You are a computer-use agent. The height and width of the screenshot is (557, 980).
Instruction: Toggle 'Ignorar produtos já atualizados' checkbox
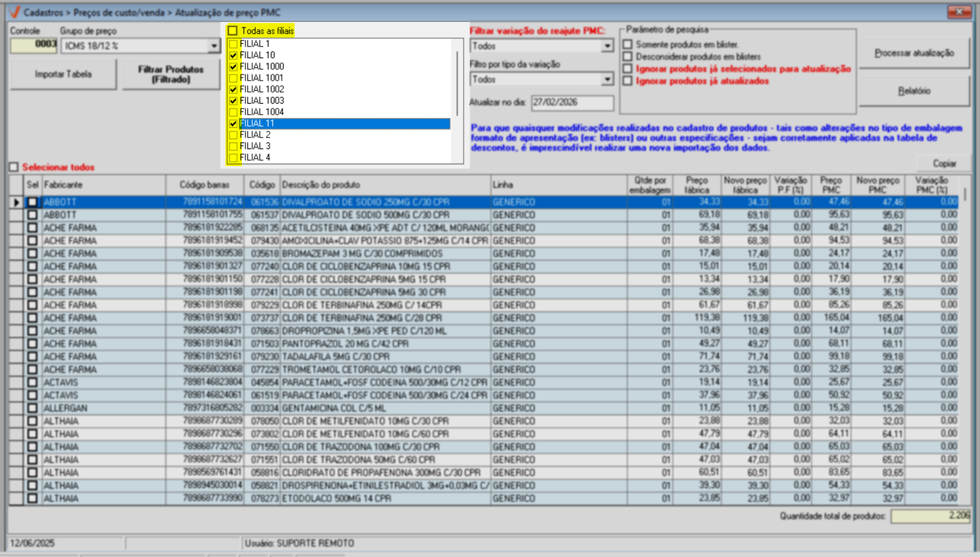(x=628, y=81)
